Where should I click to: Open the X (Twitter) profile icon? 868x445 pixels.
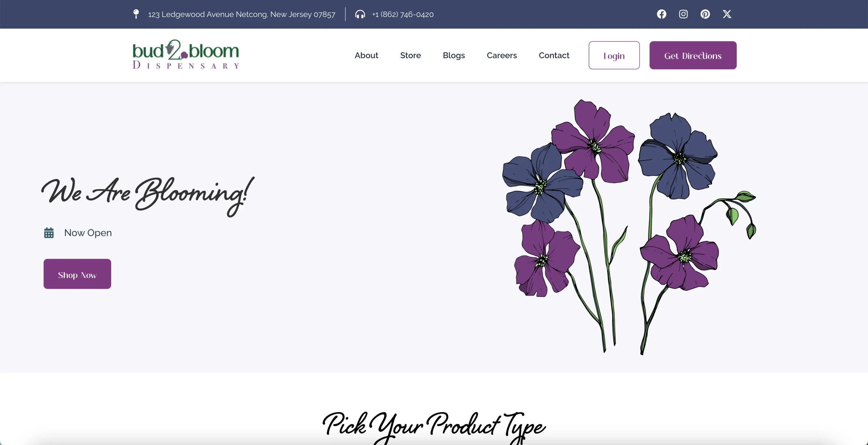727,14
